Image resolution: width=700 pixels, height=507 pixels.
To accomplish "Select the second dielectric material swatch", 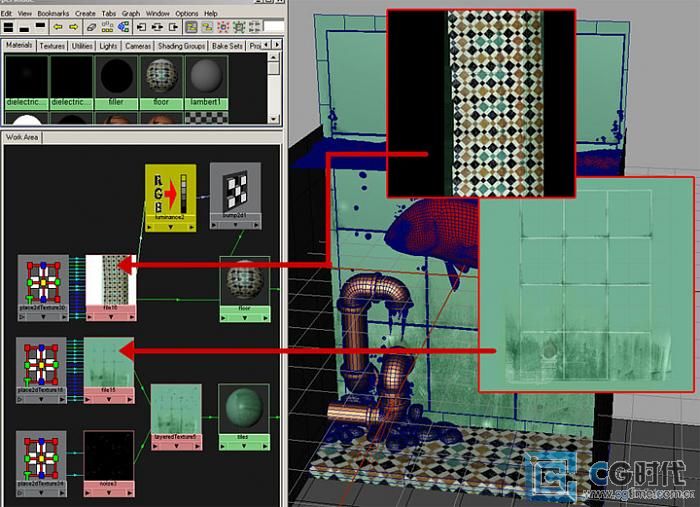I will point(71,82).
